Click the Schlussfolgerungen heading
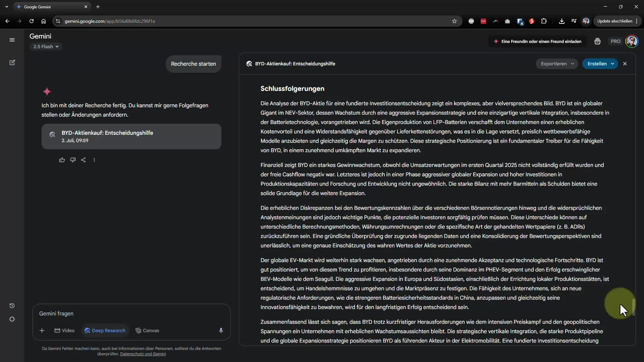This screenshot has width=644, height=362. pos(292,89)
